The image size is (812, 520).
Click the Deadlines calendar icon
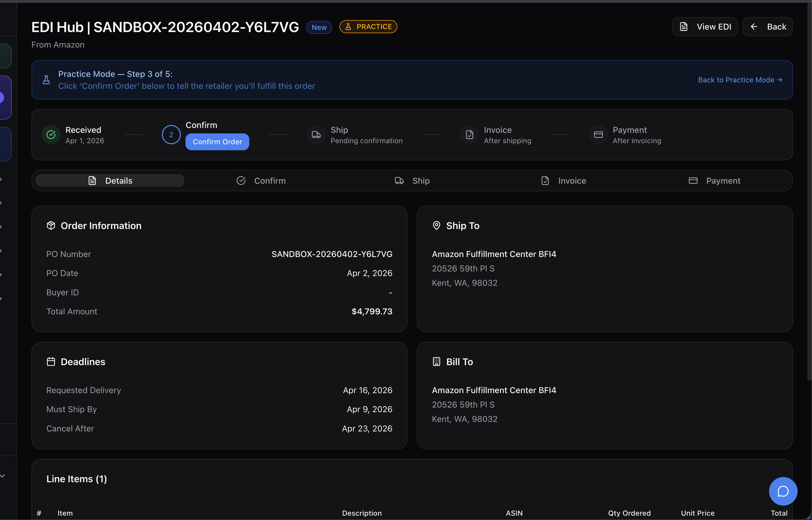[x=51, y=362]
